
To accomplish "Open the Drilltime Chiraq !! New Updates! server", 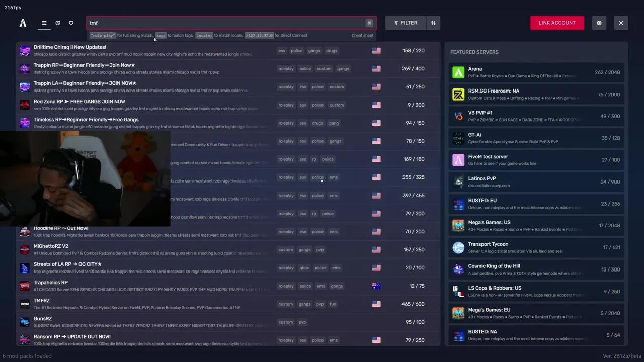I will [x=70, y=47].
